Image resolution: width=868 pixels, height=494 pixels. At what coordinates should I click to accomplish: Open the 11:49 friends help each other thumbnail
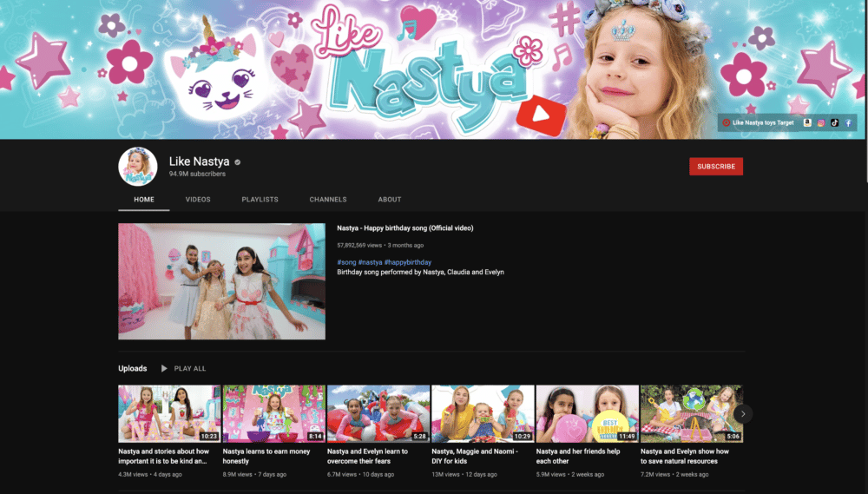coord(588,414)
